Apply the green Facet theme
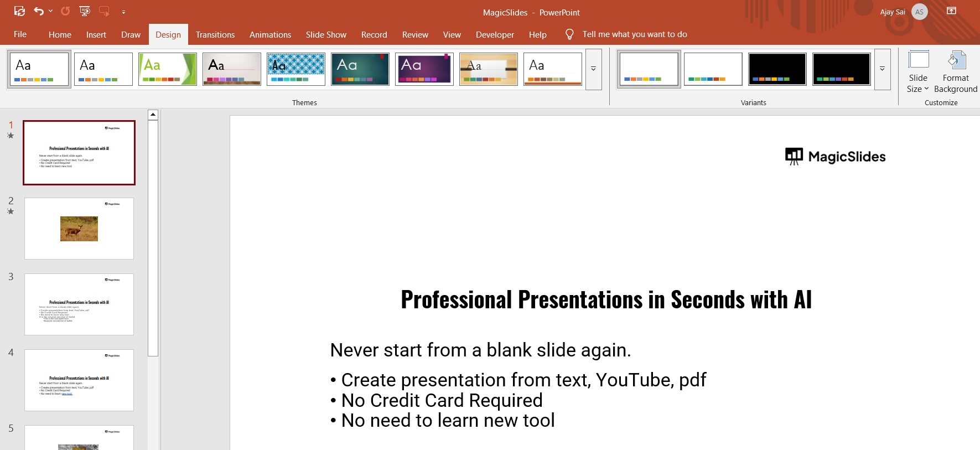The width and height of the screenshot is (980, 450). coord(168,69)
